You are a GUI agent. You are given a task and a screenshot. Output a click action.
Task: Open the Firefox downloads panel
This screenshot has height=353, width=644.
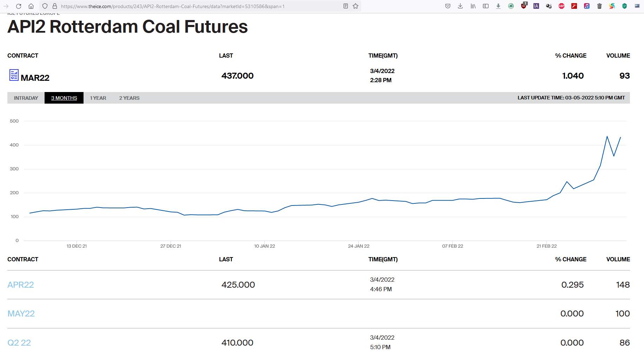pyautogui.click(x=460, y=6)
